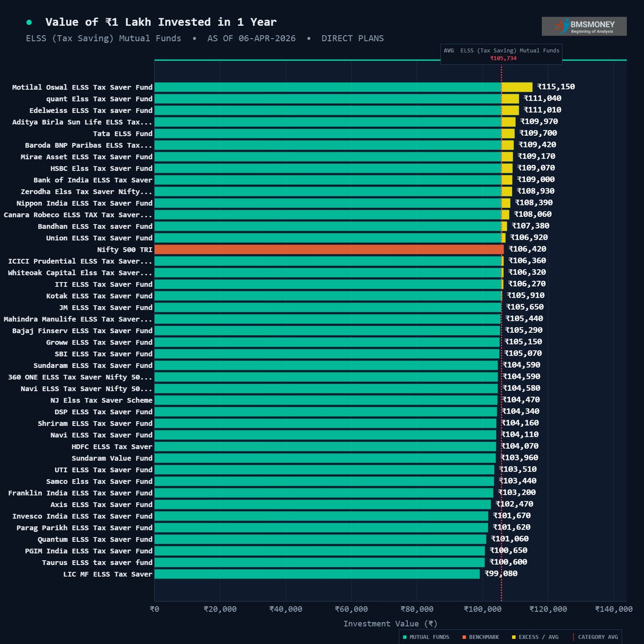
Task: Click the Edelweiss ELSS Tax saver Fund label
Action: 91,111
